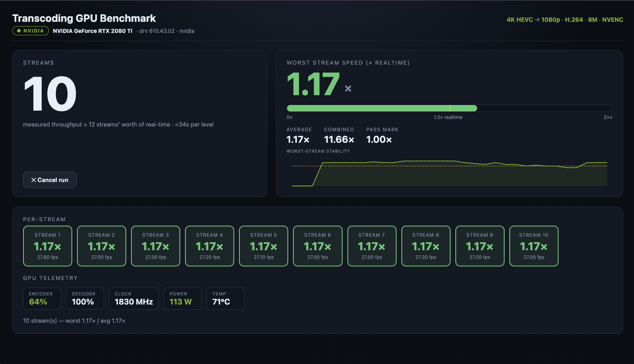
Task: Click the Cancel run button
Action: pos(50,180)
